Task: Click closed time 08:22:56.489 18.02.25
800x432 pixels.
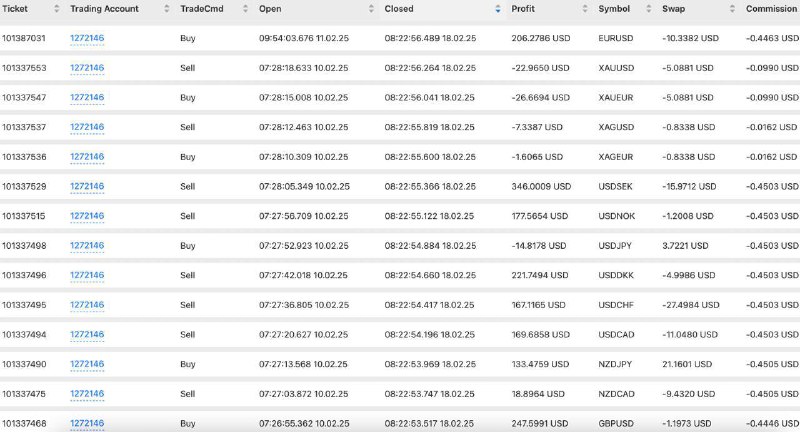Action: point(430,38)
